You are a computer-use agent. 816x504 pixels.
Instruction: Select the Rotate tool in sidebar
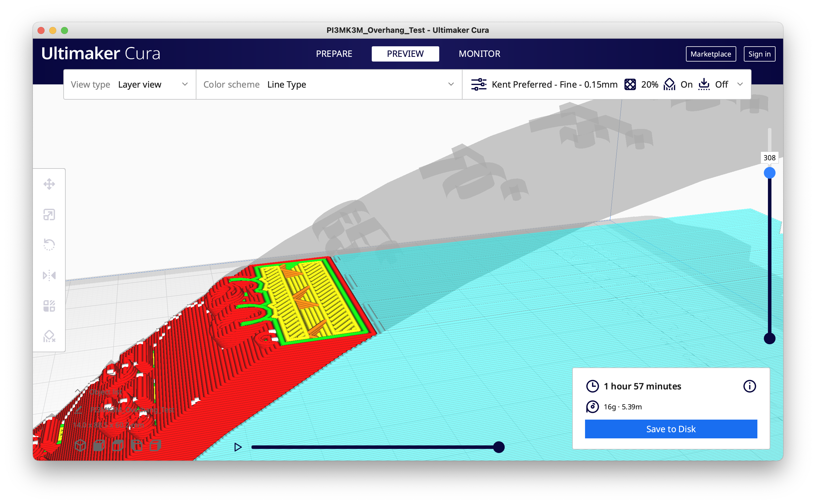(49, 245)
